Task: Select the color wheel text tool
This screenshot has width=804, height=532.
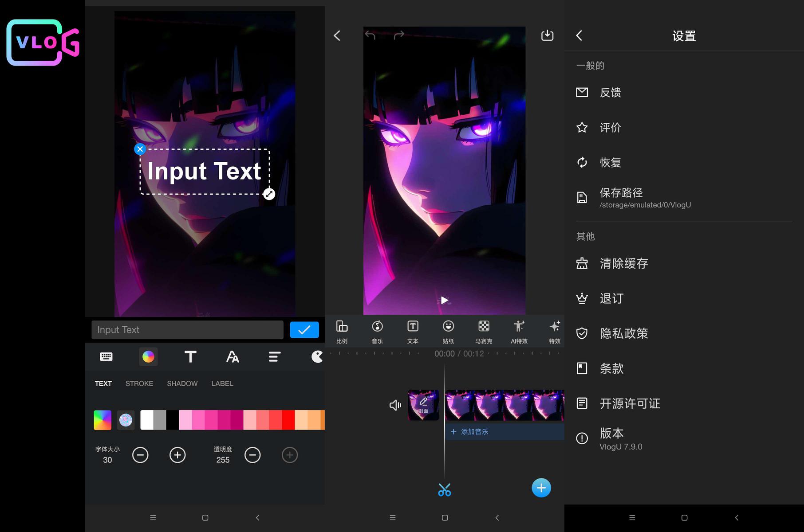Action: (148, 356)
